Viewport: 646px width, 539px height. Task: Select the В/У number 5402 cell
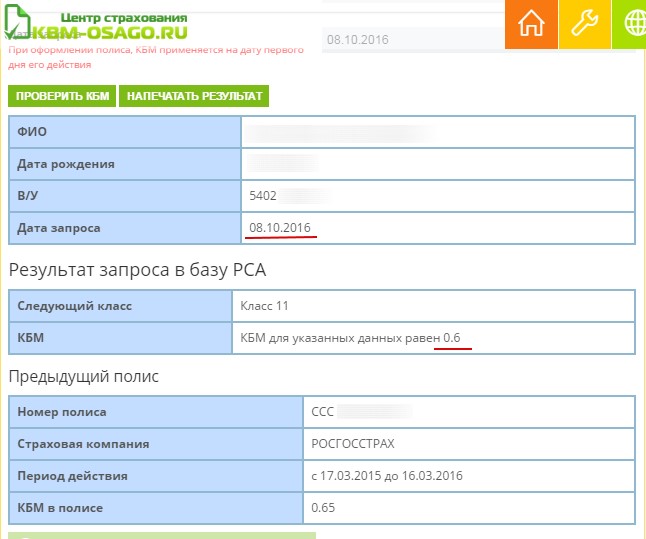(438, 196)
